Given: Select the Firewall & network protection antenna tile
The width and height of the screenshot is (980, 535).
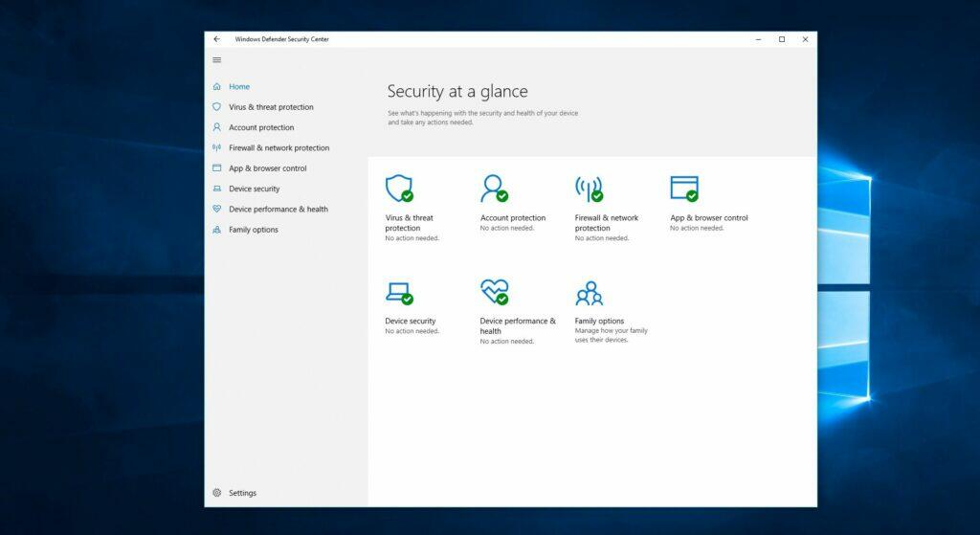Looking at the screenshot, I should click(x=588, y=189).
